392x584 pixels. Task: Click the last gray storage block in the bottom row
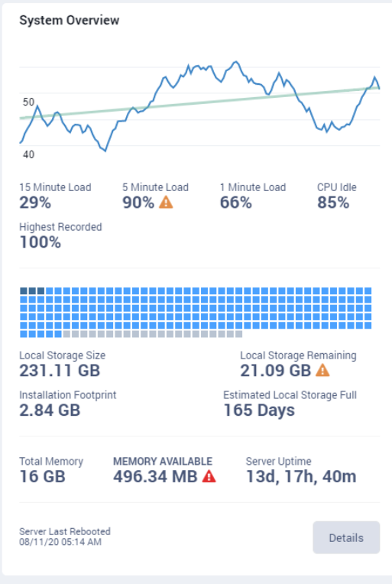pyautogui.click(x=238, y=334)
